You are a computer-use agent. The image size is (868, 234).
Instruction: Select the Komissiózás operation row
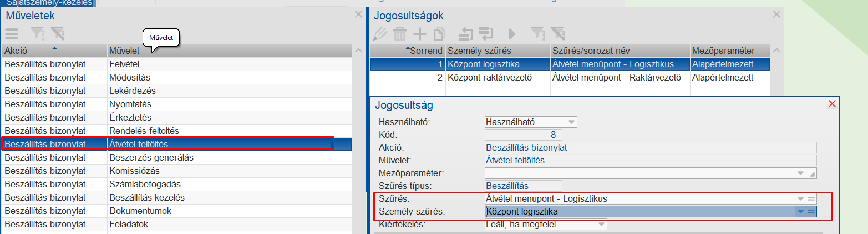(166, 171)
